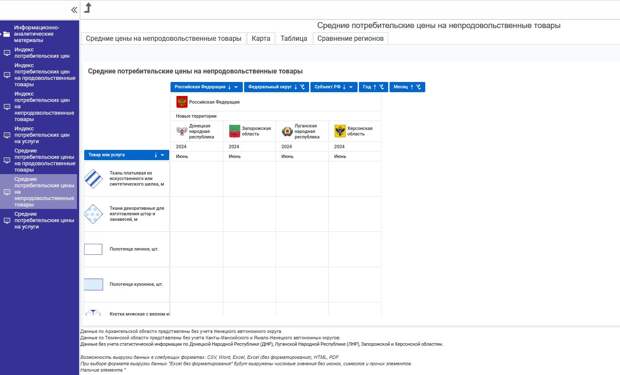Switch to the Таблица tab
The image size is (620, 375).
point(294,38)
